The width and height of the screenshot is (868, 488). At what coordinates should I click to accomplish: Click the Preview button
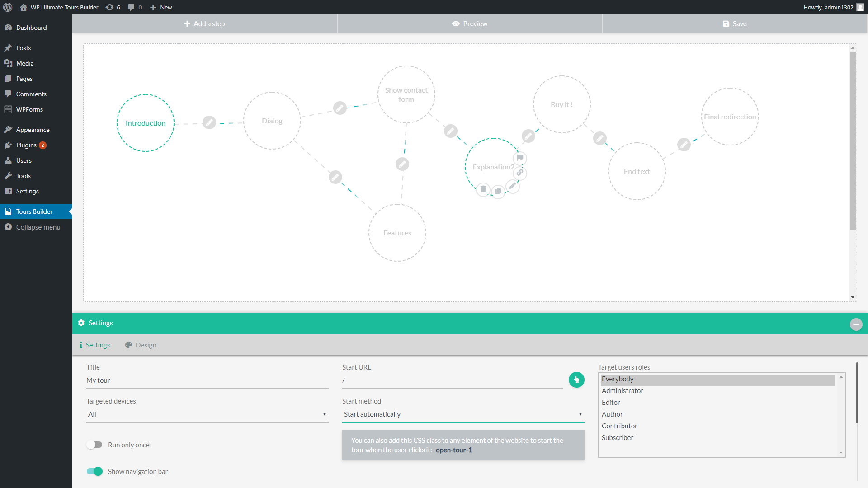(470, 24)
